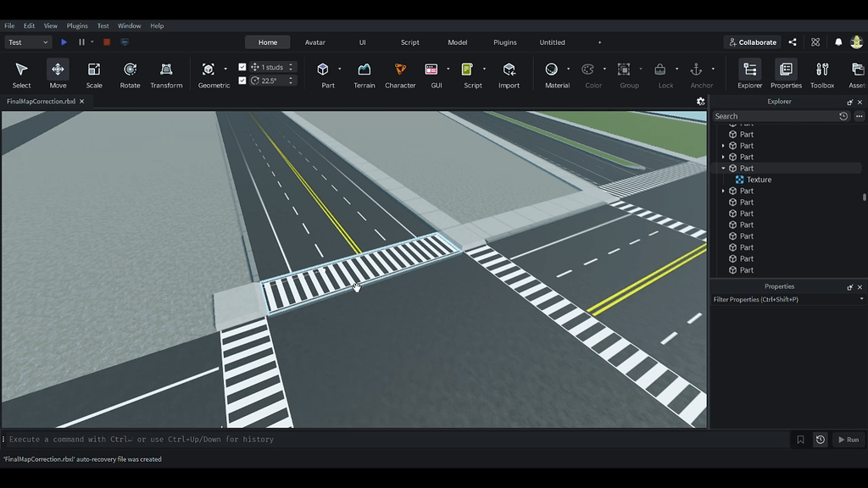Open the Test mode dropdown
Screen dimensions: 868x488
[x=28, y=42]
